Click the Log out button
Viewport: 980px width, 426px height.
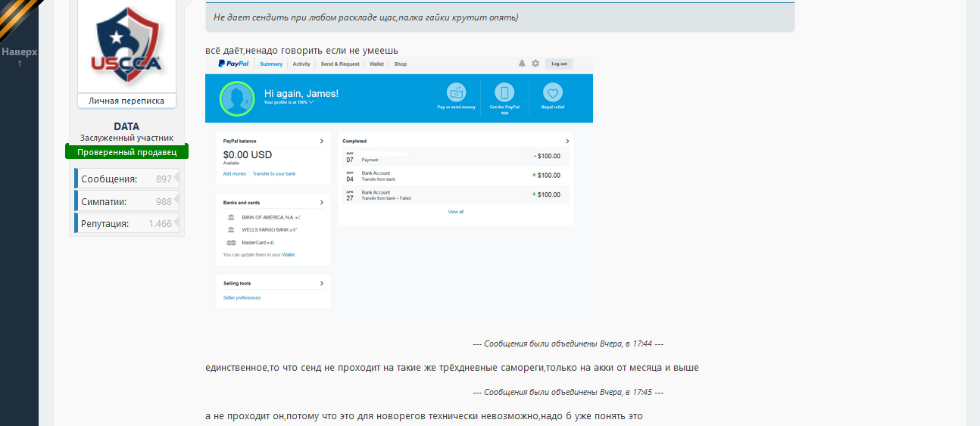[559, 64]
